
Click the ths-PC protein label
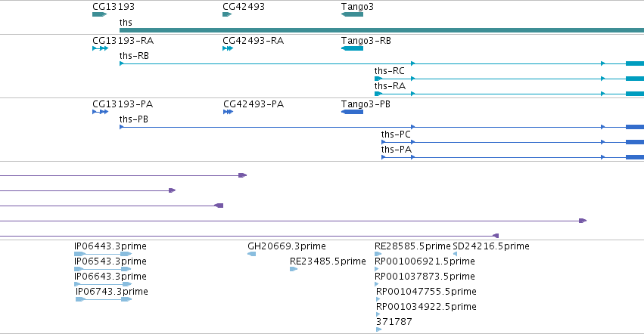click(396, 135)
